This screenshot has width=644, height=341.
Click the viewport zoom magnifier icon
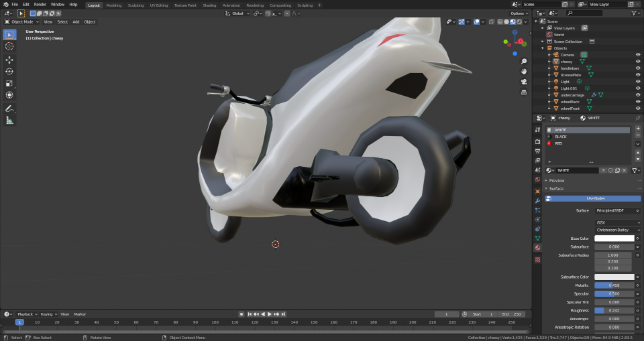[524, 61]
